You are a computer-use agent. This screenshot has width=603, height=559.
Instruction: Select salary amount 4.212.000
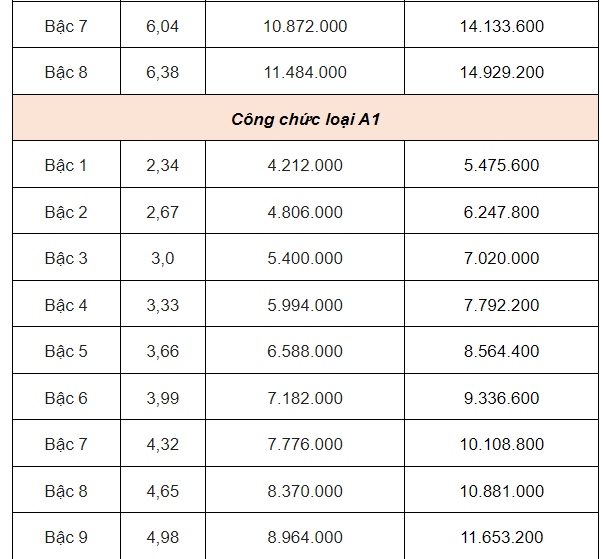pos(305,165)
